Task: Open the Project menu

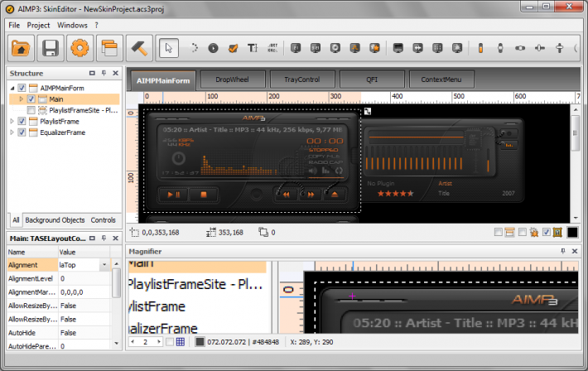Action: [x=38, y=25]
